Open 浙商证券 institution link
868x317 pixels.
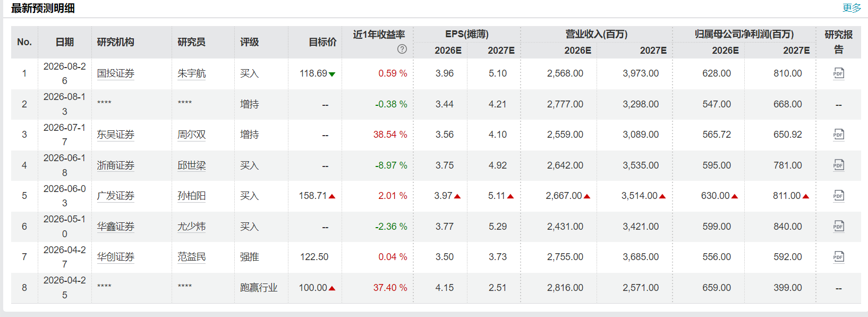[116, 165]
